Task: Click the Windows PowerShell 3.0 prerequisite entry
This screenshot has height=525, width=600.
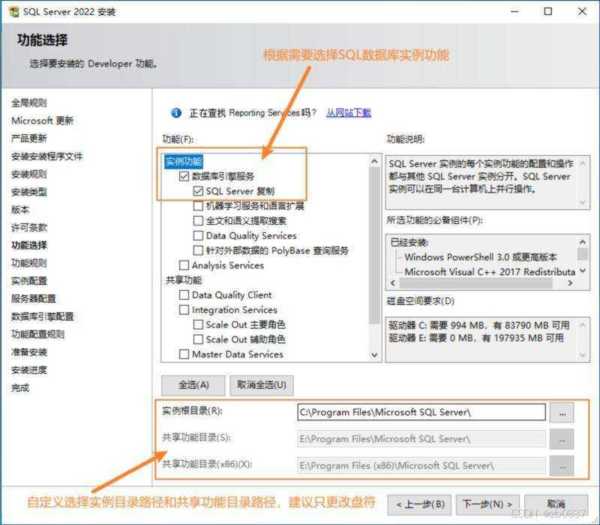Action: click(481, 257)
